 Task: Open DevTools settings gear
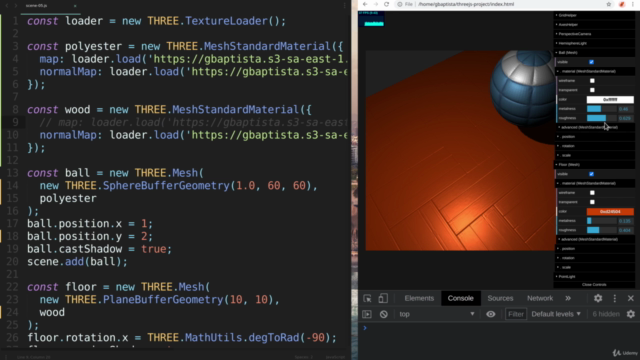[598, 298]
